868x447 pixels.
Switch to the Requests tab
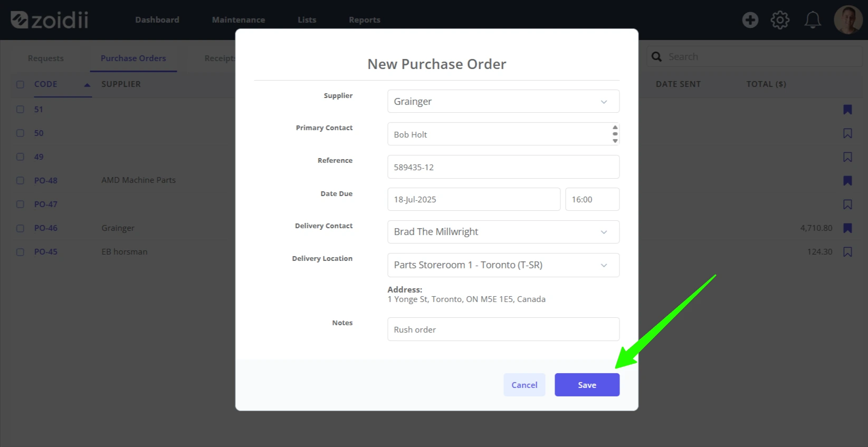point(46,59)
